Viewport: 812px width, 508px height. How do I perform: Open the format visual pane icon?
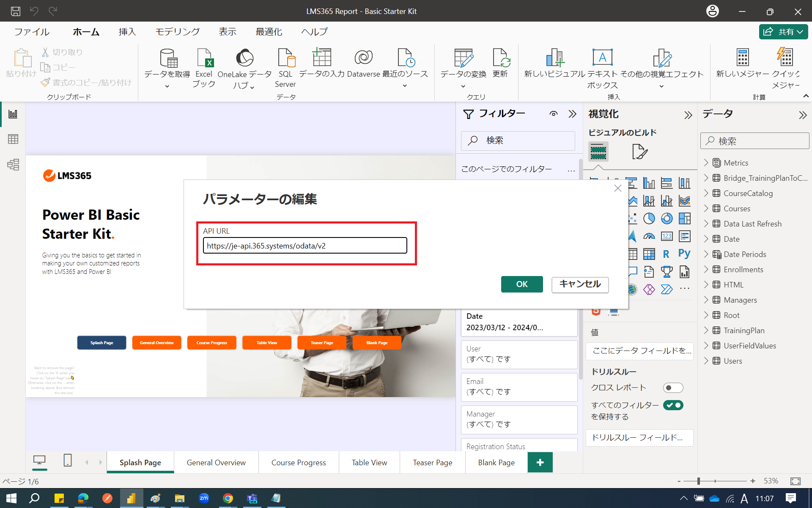640,152
